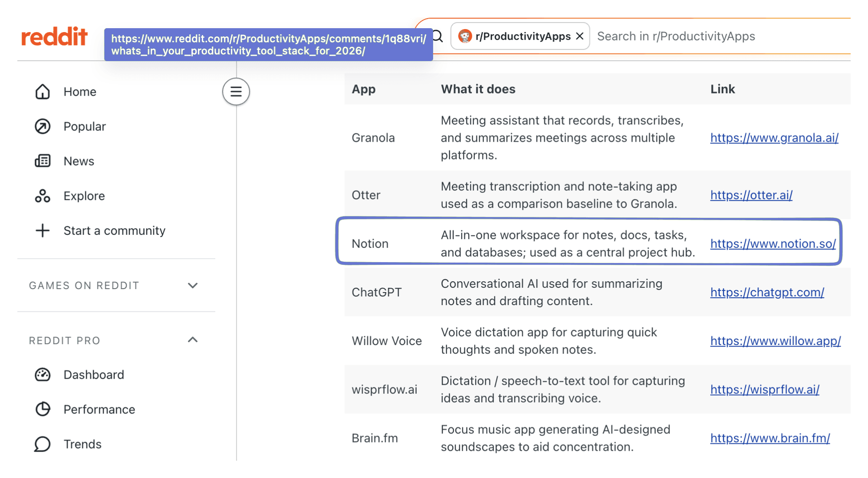868x478 pixels.
Task: Click the plus icon for Start a community
Action: pyautogui.click(x=43, y=231)
